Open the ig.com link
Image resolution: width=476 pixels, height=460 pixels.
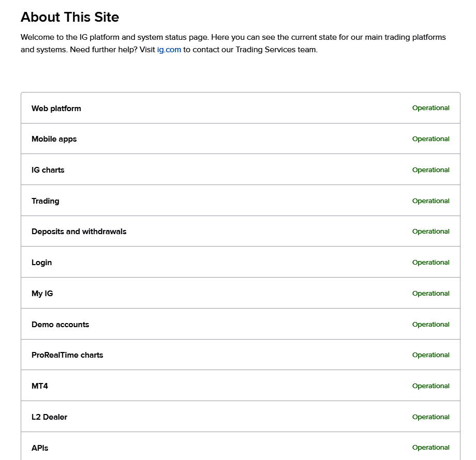[x=169, y=50]
